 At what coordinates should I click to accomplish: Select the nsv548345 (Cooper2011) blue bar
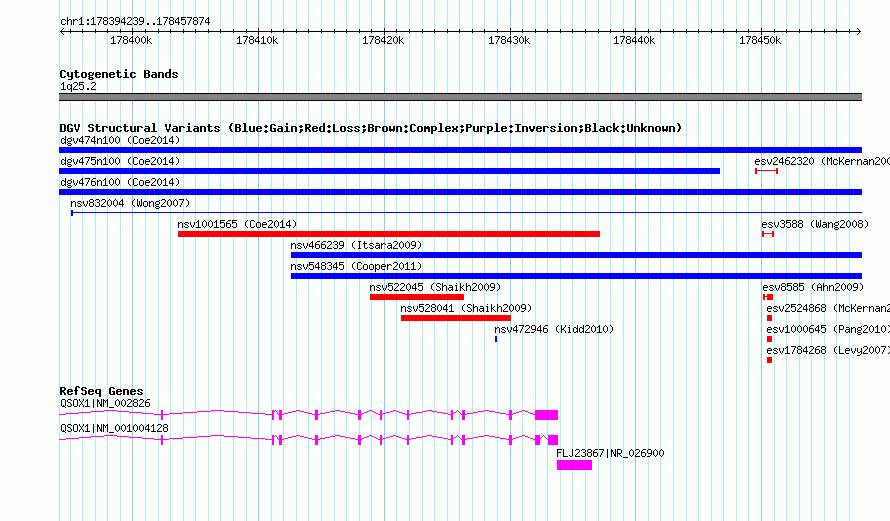pyautogui.click(x=576, y=276)
